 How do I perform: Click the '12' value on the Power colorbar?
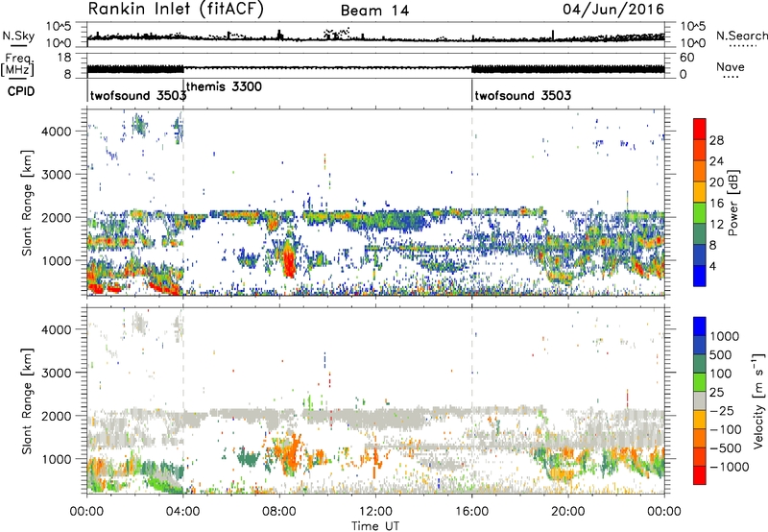[x=716, y=225]
